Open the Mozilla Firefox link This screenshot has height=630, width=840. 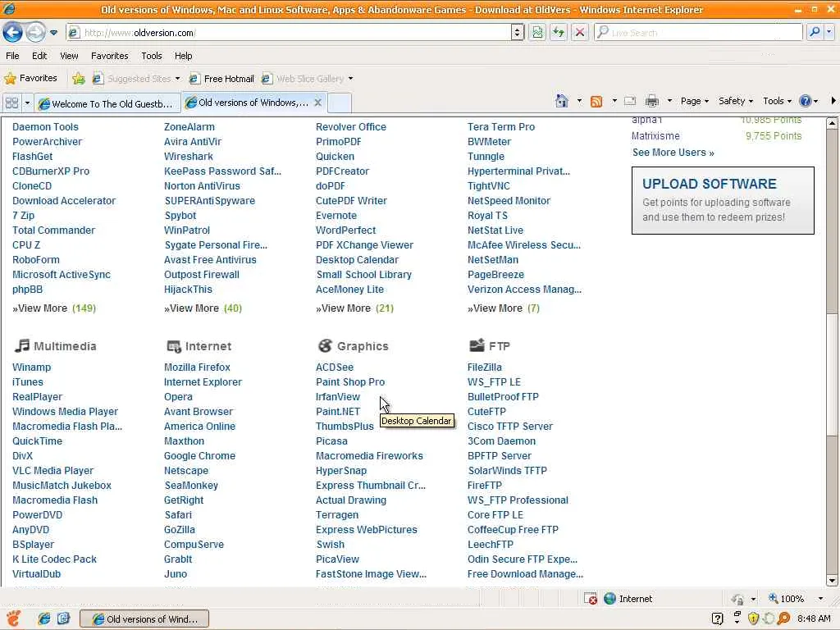point(197,367)
